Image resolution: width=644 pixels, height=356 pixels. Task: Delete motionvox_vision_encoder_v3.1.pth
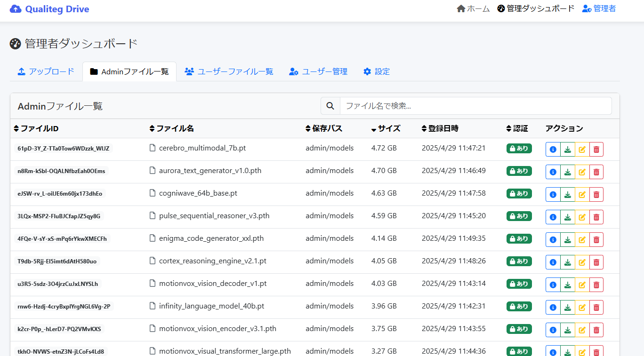(596, 330)
